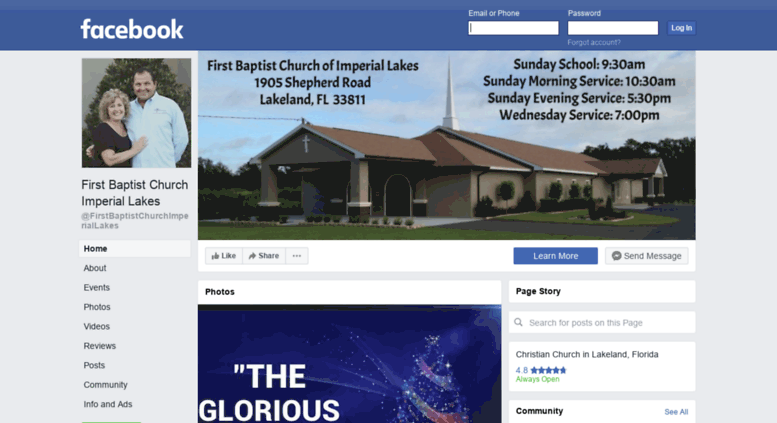Click the Learn More button

click(x=555, y=256)
